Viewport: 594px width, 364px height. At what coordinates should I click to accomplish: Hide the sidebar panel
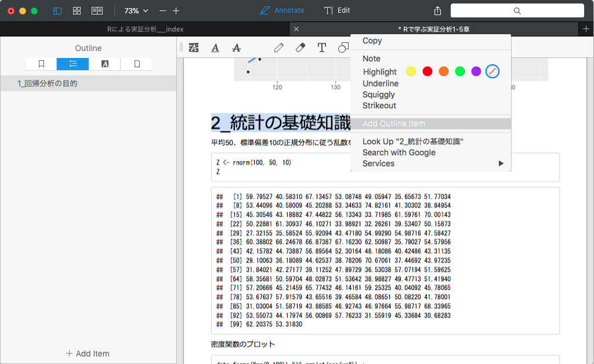click(x=57, y=10)
